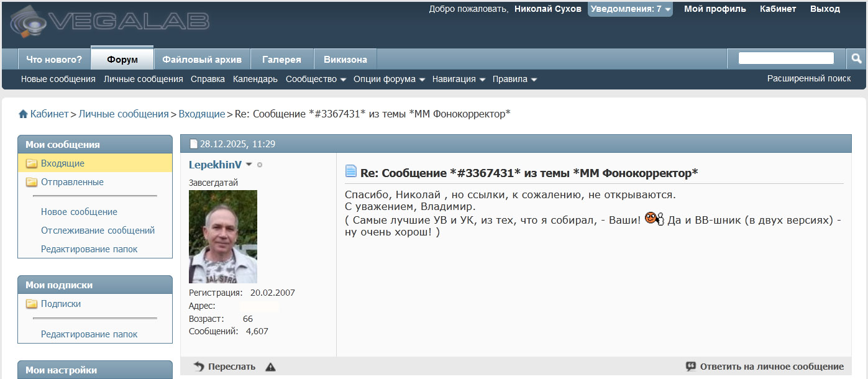The image size is (868, 379).
Task: Click the Входящие folder icon
Action: pyautogui.click(x=31, y=163)
